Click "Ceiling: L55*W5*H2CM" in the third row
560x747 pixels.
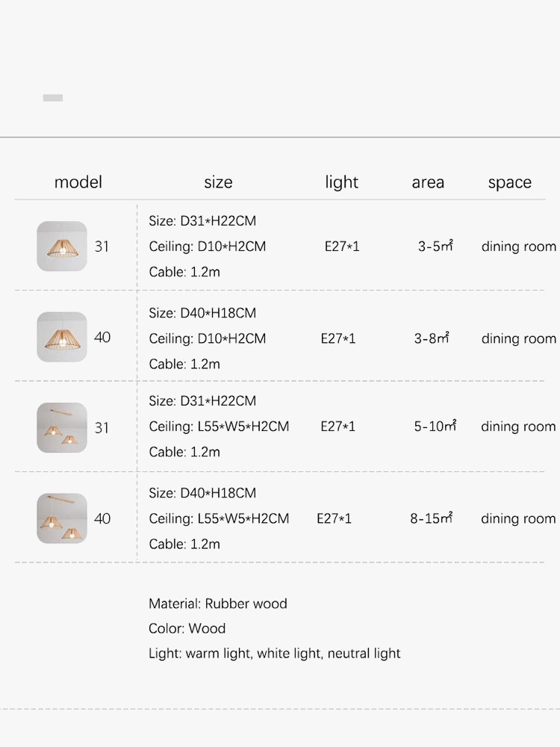point(219,427)
